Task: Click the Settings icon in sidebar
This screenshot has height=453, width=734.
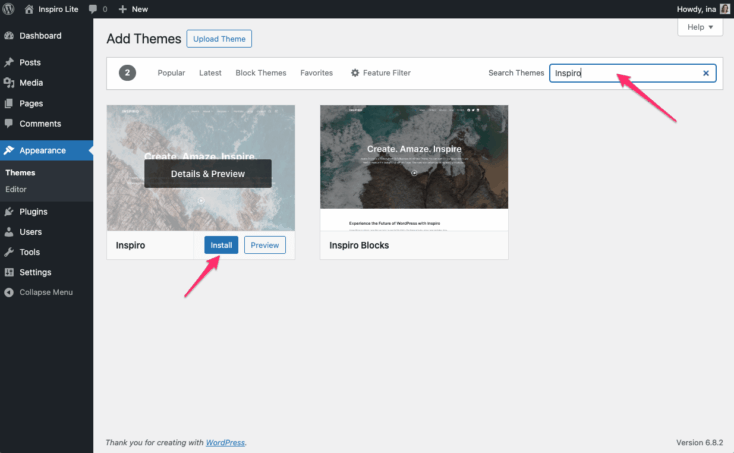Action: 9,272
